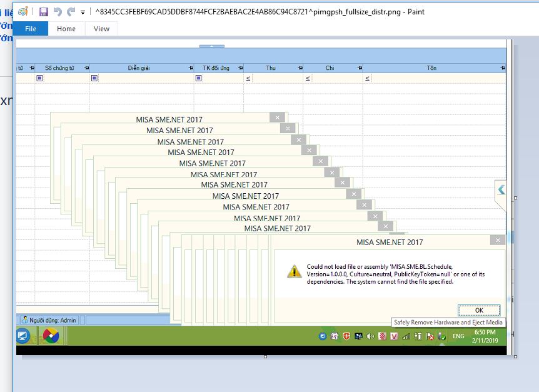Click the Safely Remove Hardware USB tray icon
This screenshot has width=539, height=392.
(442, 336)
